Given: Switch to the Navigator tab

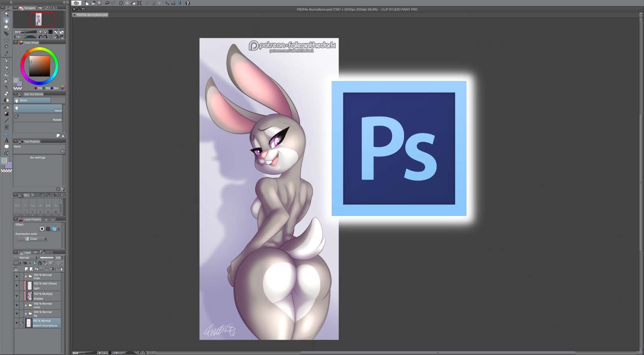Looking at the screenshot, I should point(28,8).
